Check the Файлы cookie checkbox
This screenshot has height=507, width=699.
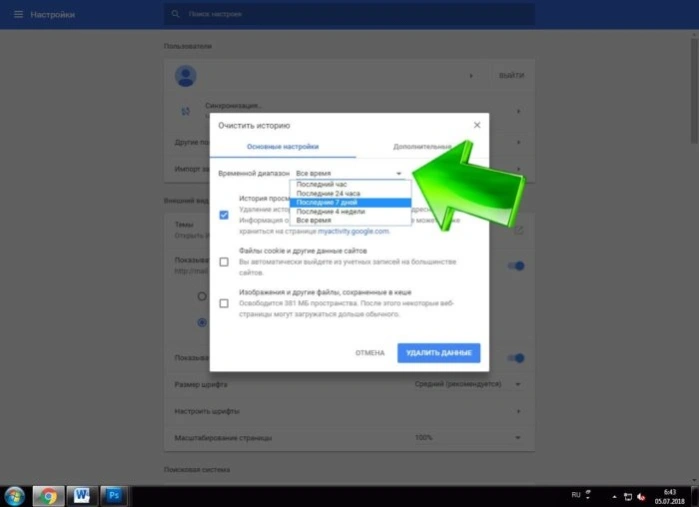coord(224,262)
